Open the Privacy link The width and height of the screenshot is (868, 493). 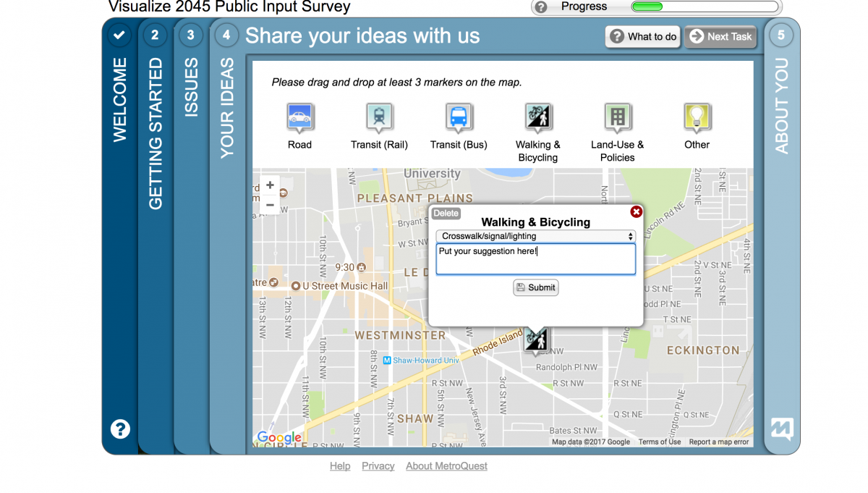click(378, 466)
